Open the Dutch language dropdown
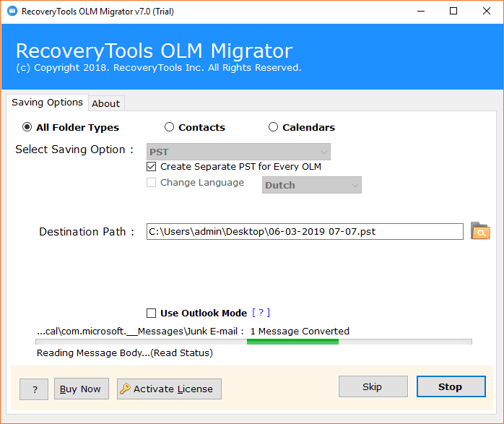This screenshot has width=504, height=424. pos(311,185)
